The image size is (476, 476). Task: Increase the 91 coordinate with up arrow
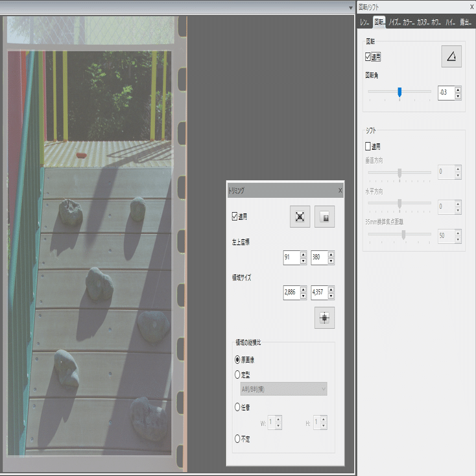(x=303, y=254)
